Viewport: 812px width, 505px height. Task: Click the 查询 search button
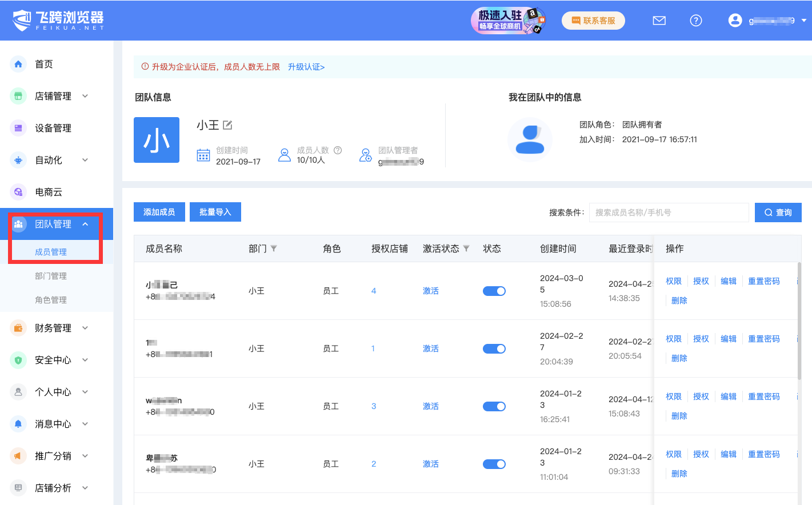[778, 213]
